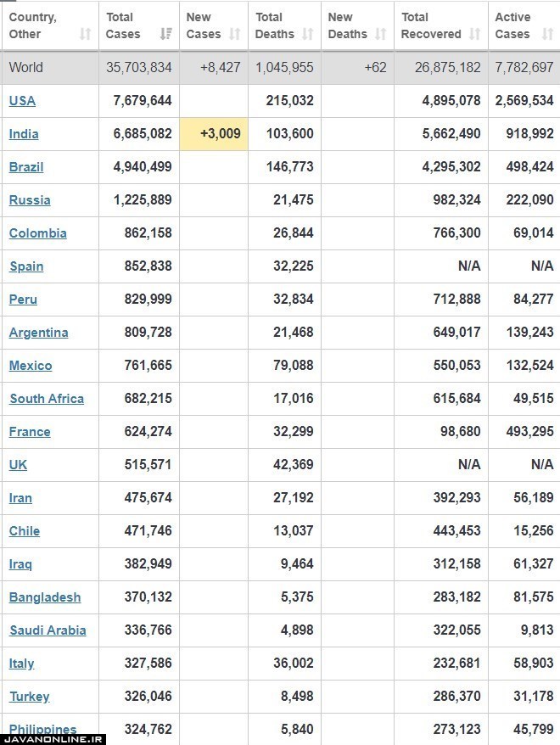
Task: Open the India country link
Action: tap(24, 134)
